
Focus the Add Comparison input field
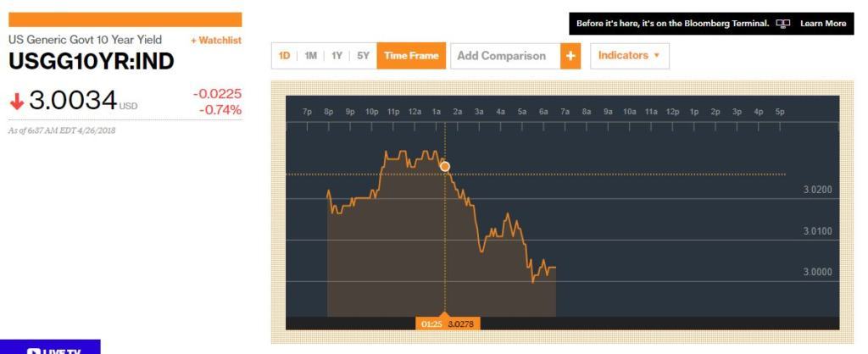pos(504,56)
